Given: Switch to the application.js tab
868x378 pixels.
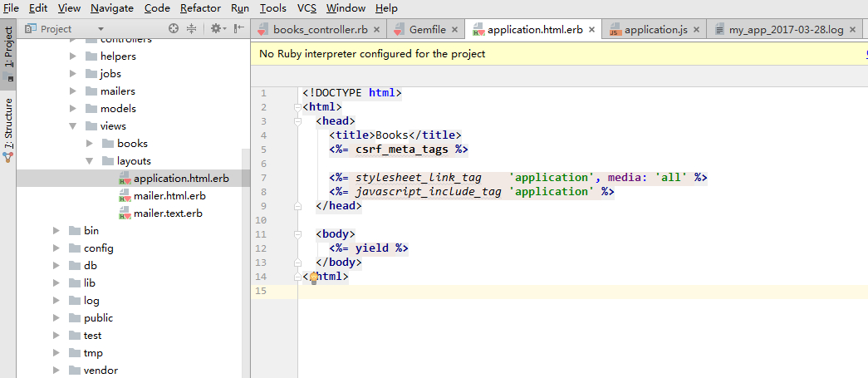Looking at the screenshot, I should pyautogui.click(x=655, y=30).
